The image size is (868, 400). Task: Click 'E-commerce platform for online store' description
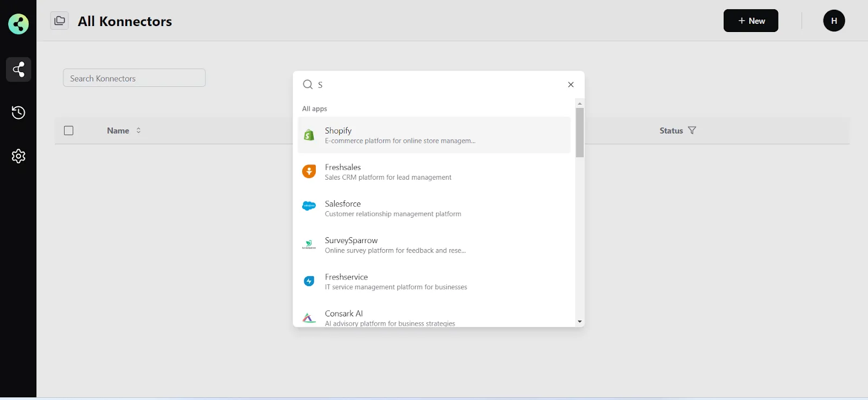400,141
